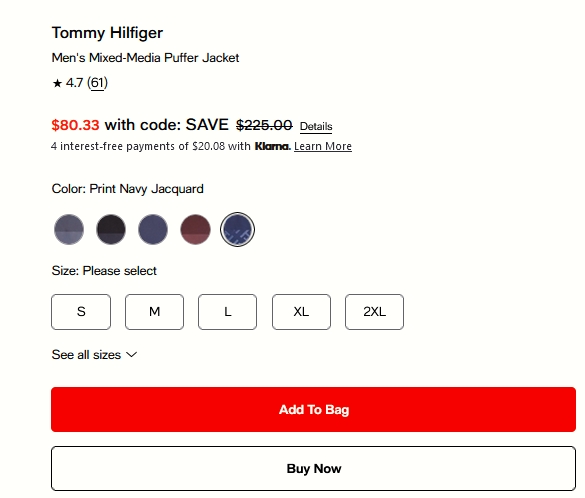Image resolution: width=585 pixels, height=498 pixels.
Task: Click the See all sizes chevron arrow
Action: click(132, 354)
